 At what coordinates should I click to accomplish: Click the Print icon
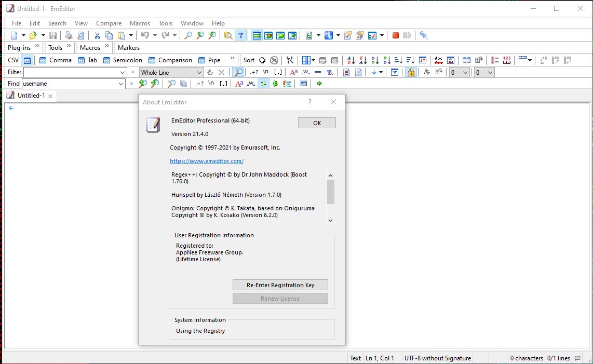69,35
